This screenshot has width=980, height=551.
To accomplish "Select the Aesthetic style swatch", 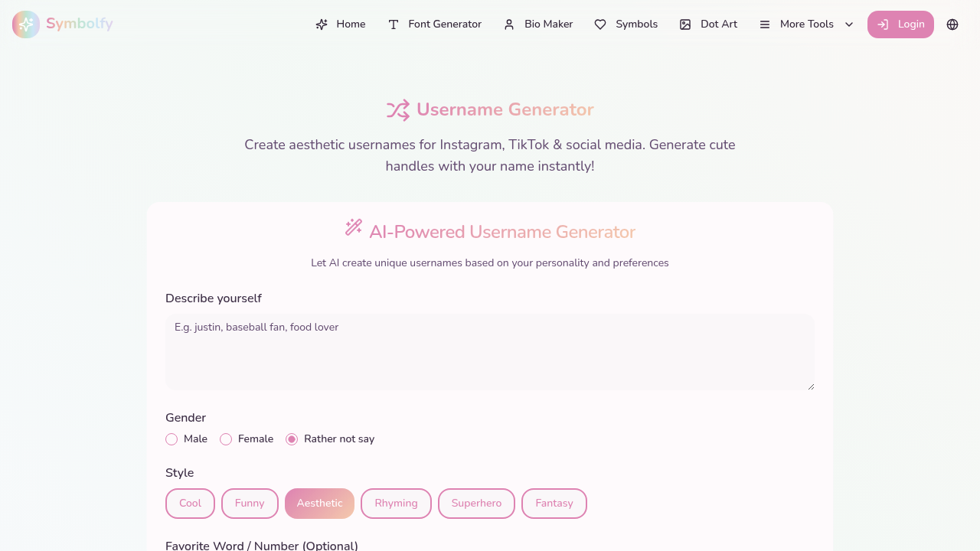I will pos(319,503).
